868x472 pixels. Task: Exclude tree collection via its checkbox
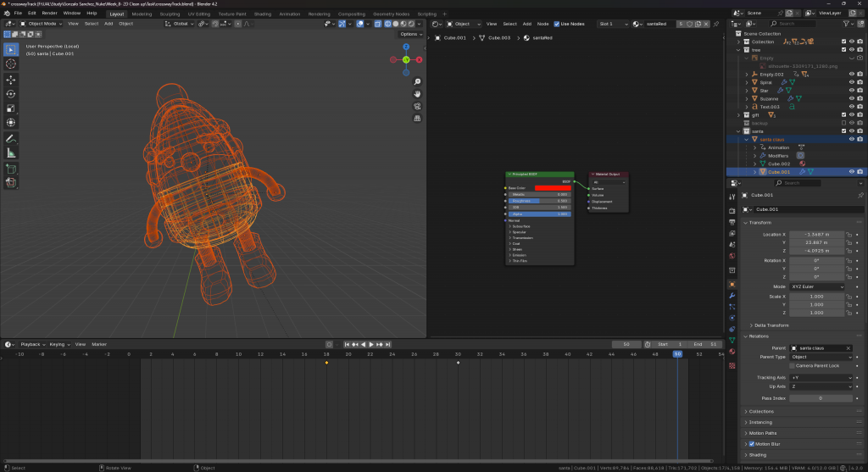click(x=843, y=50)
